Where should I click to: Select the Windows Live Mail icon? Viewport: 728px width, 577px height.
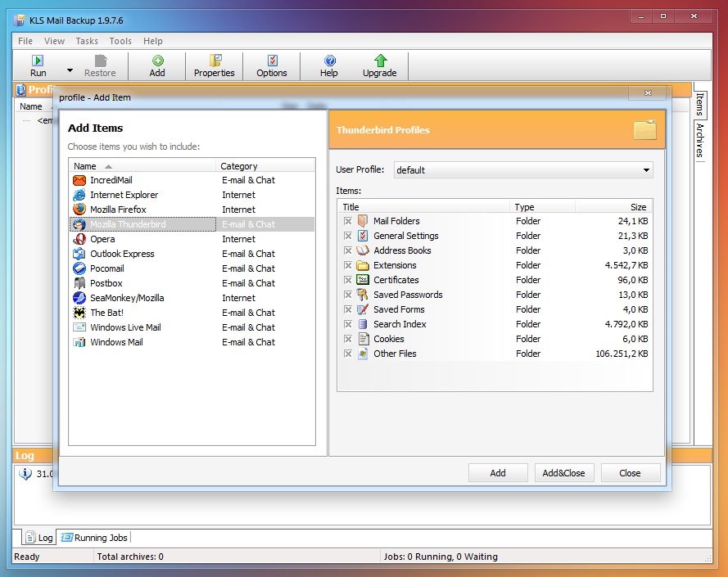(x=79, y=327)
